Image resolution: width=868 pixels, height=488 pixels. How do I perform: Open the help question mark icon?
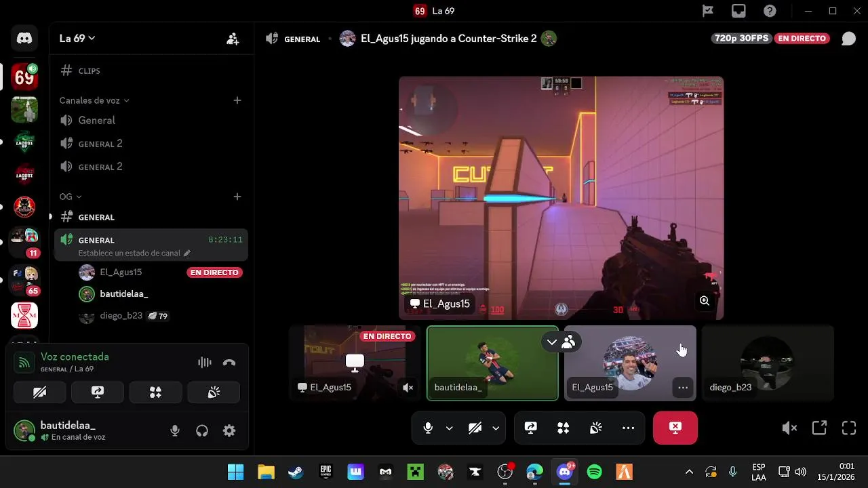770,11
